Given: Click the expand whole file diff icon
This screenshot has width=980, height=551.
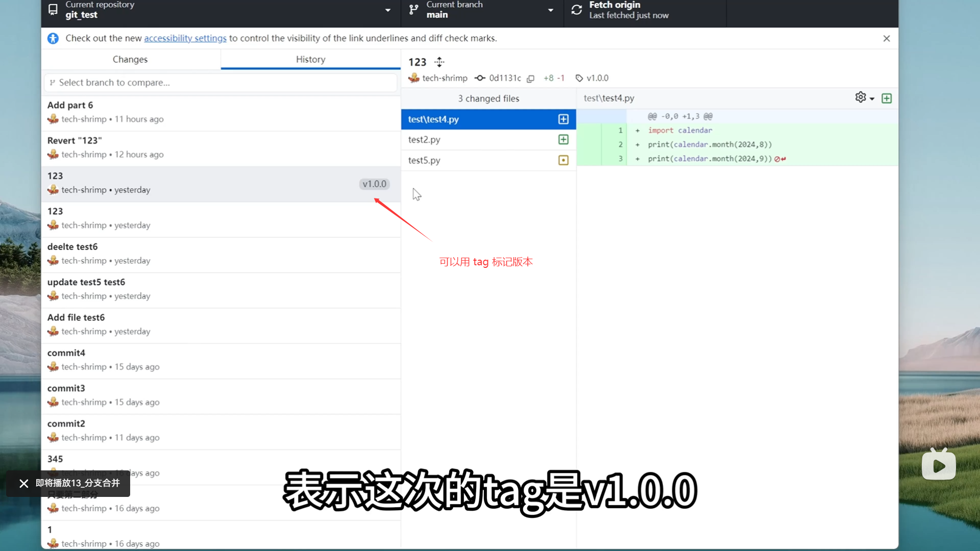Looking at the screenshot, I should click(x=887, y=98).
